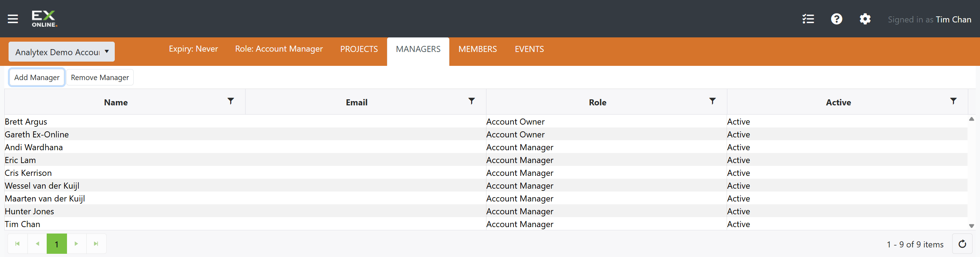980x257 pixels.
Task: Sort by the Name column header
Action: [116, 102]
